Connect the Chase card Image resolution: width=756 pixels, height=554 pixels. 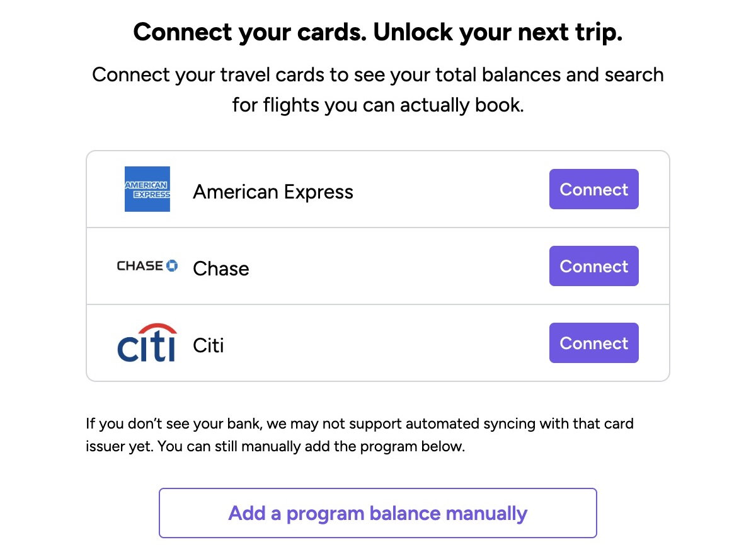593,266
